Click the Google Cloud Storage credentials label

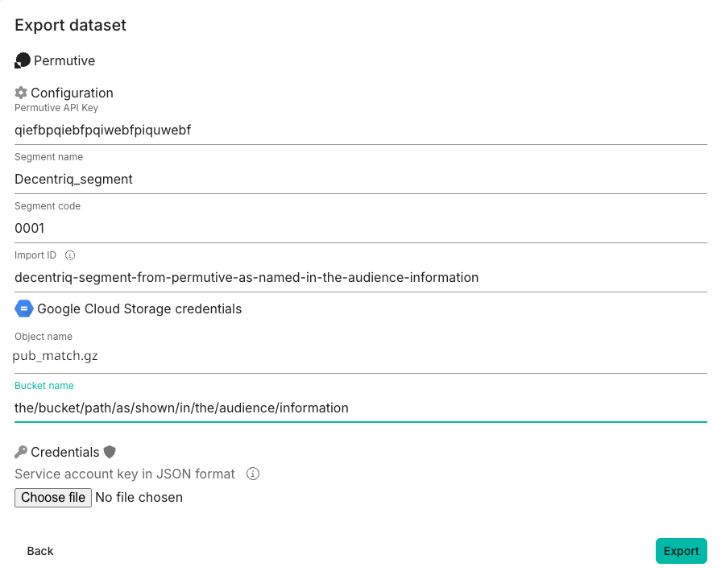pos(139,308)
